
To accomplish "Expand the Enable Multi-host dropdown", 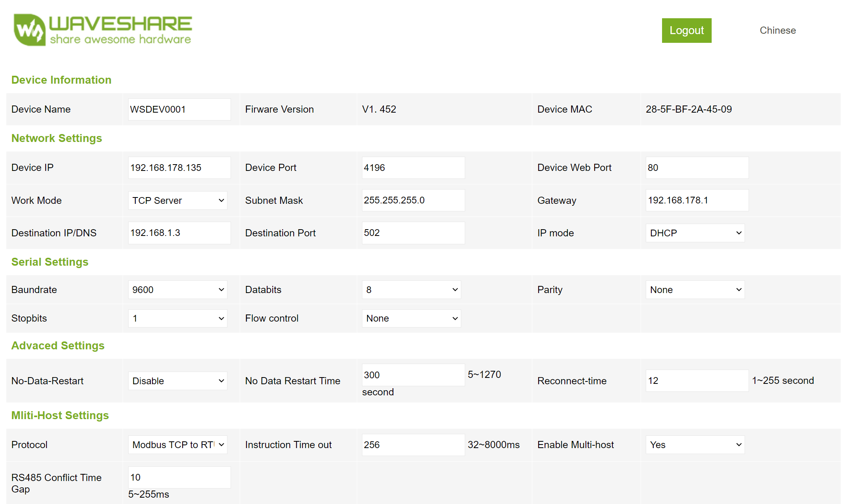I will pyautogui.click(x=695, y=445).
